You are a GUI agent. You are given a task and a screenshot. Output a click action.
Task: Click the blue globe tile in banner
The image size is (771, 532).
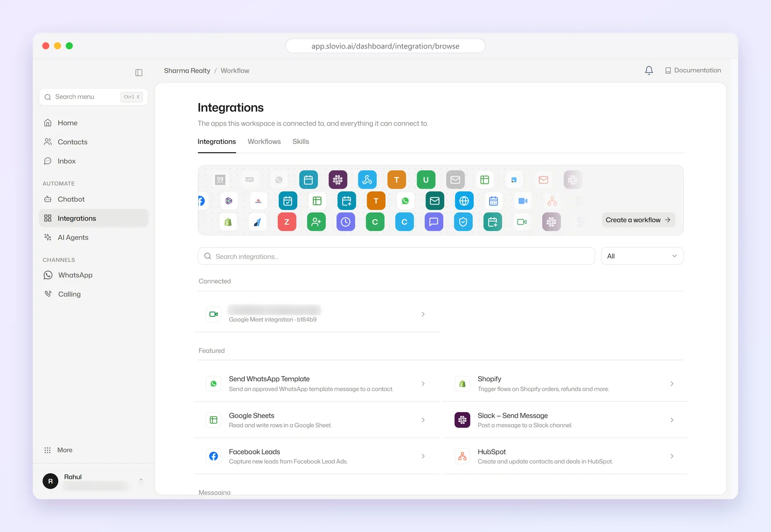tap(464, 201)
